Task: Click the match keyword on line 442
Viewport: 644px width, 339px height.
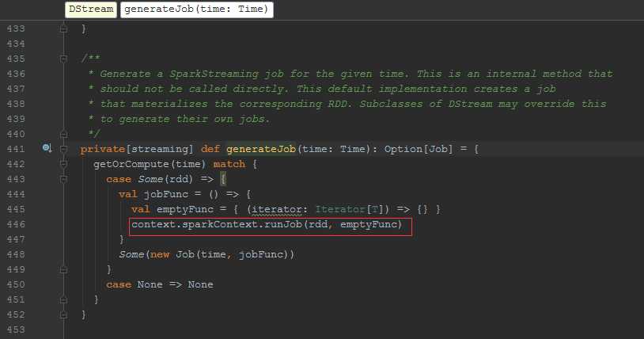Action: click(229, 164)
